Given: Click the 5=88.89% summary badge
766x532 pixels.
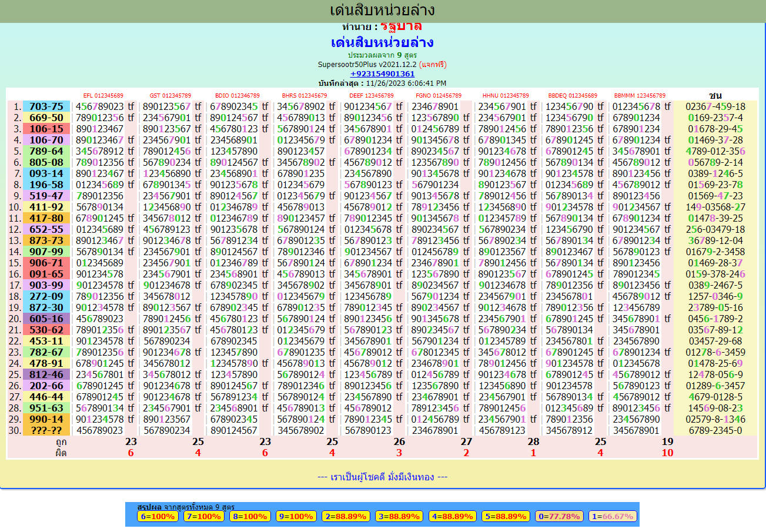Looking at the screenshot, I should (x=507, y=517).
